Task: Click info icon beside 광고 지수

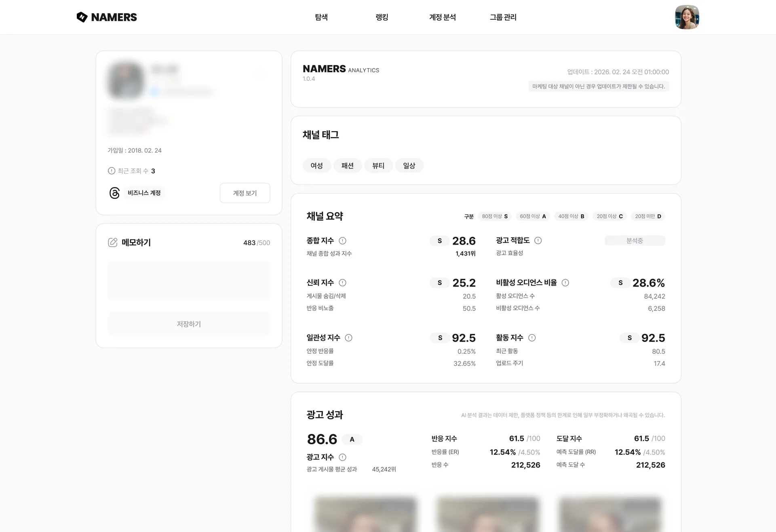Action: (x=342, y=457)
